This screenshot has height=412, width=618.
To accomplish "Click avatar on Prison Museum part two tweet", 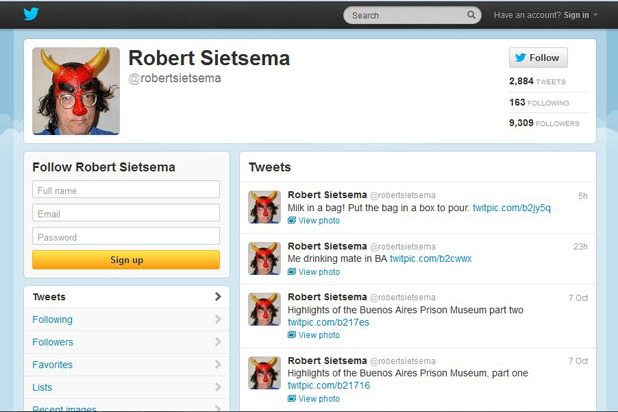I will (x=264, y=309).
